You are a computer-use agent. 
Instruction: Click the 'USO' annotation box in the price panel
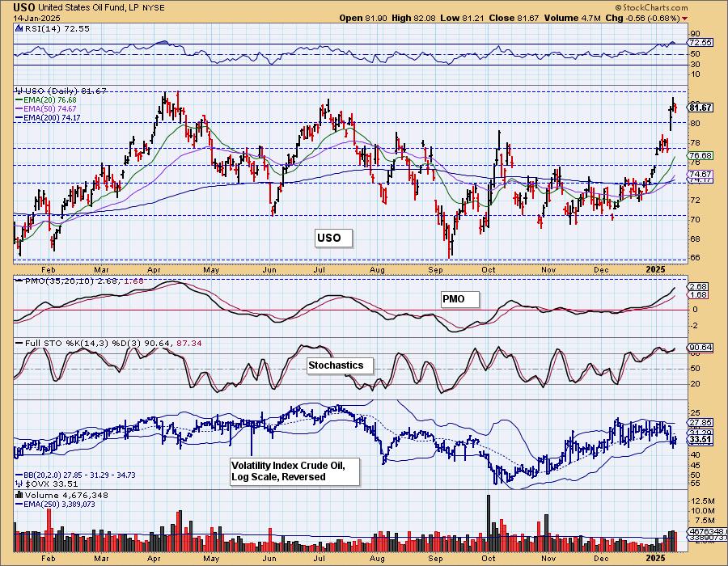[333, 238]
